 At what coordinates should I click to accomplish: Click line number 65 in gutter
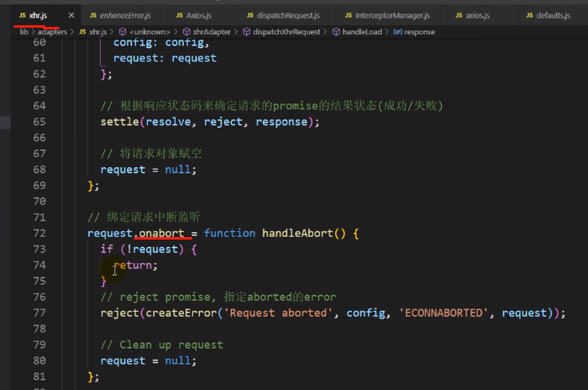pyautogui.click(x=39, y=122)
